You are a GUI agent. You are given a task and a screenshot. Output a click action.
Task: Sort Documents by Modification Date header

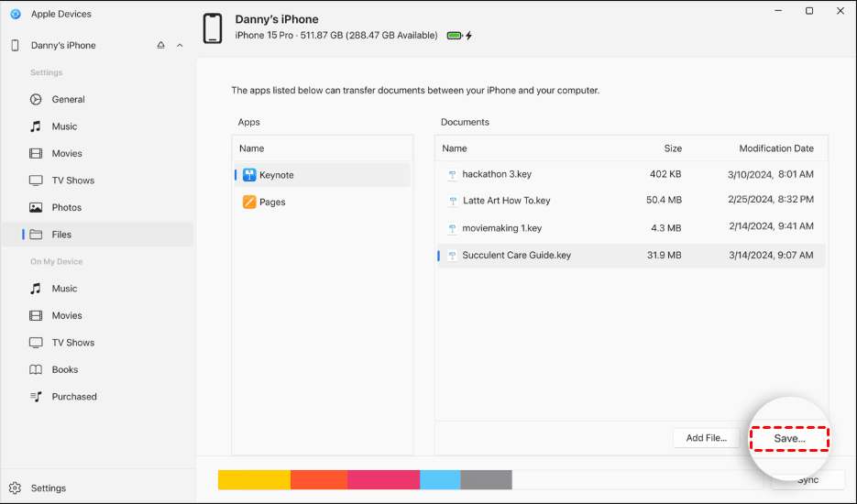[776, 148]
